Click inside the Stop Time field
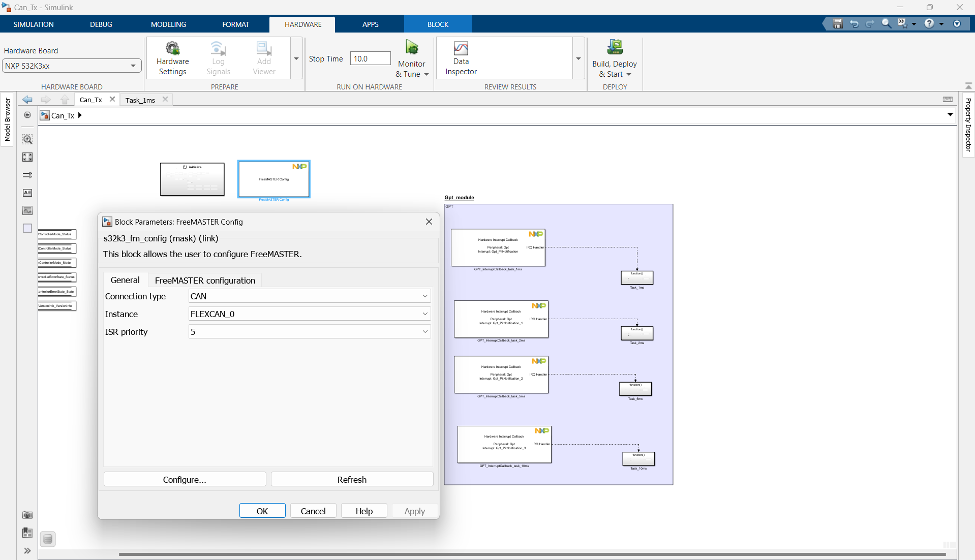This screenshot has height=560, width=975. coord(370,58)
